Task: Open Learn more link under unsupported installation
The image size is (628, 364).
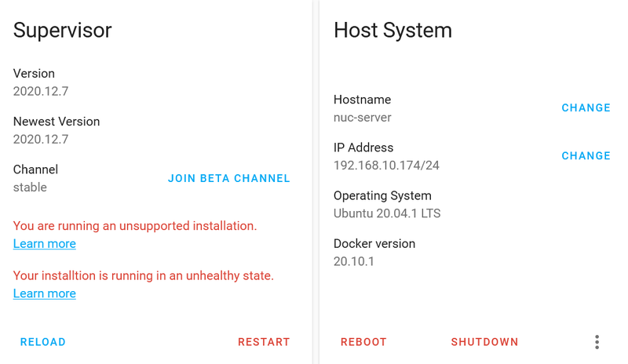Action: (x=45, y=244)
